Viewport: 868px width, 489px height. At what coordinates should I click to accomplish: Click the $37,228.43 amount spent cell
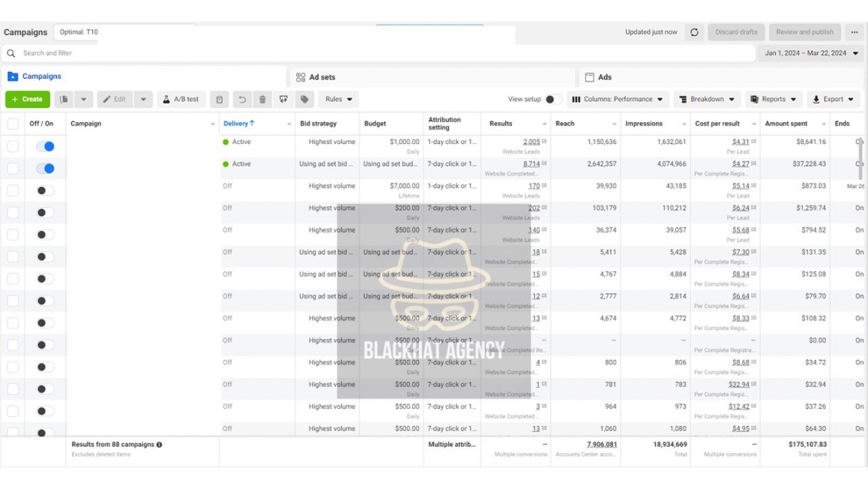[x=810, y=164]
